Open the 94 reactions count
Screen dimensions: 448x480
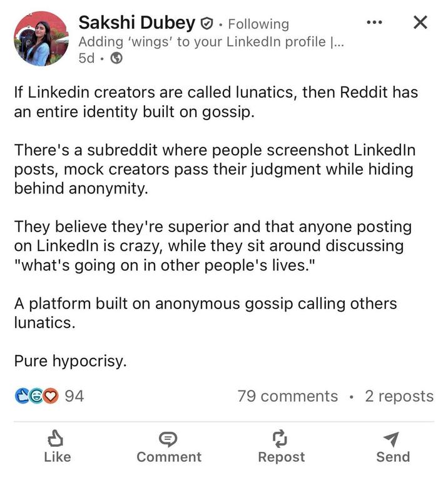click(x=74, y=396)
